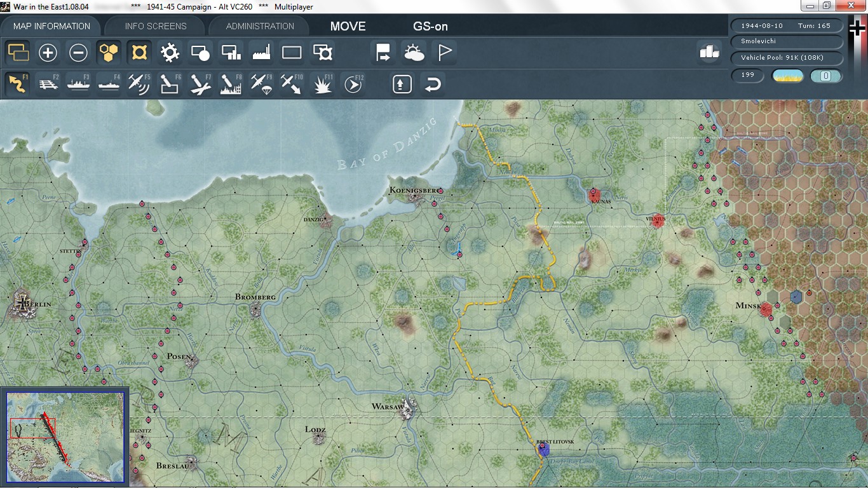
Task: Click the rectangle-with-circle map icon
Action: 200,52
